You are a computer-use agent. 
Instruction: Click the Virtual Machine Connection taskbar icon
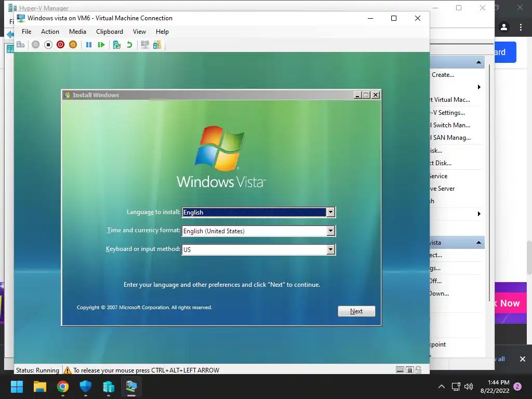pos(131,387)
